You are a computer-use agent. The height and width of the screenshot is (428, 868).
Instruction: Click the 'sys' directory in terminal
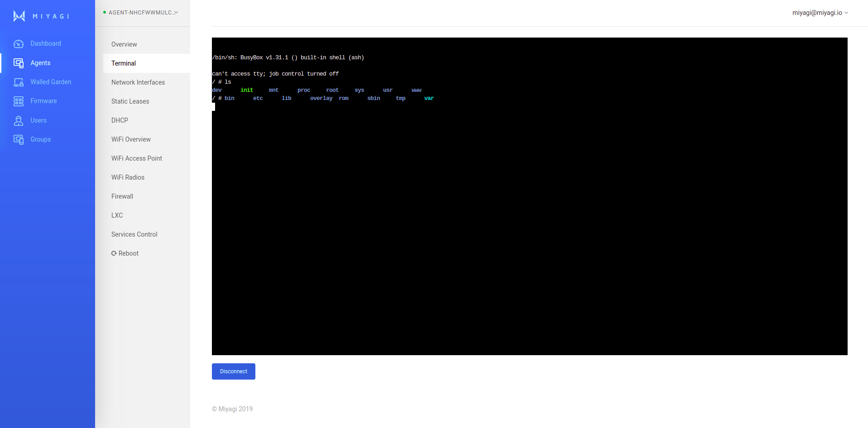point(360,90)
